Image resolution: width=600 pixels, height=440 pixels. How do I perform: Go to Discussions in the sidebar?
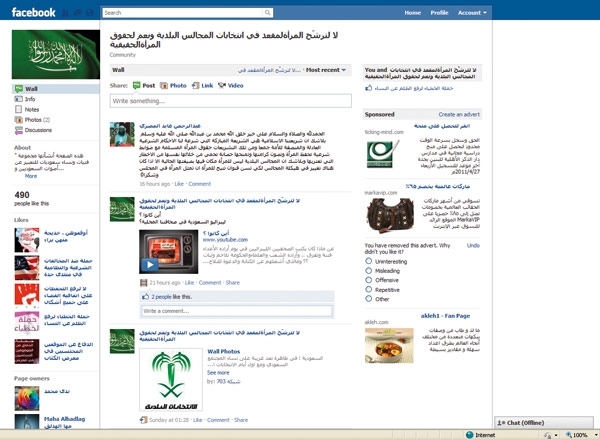pos(37,130)
